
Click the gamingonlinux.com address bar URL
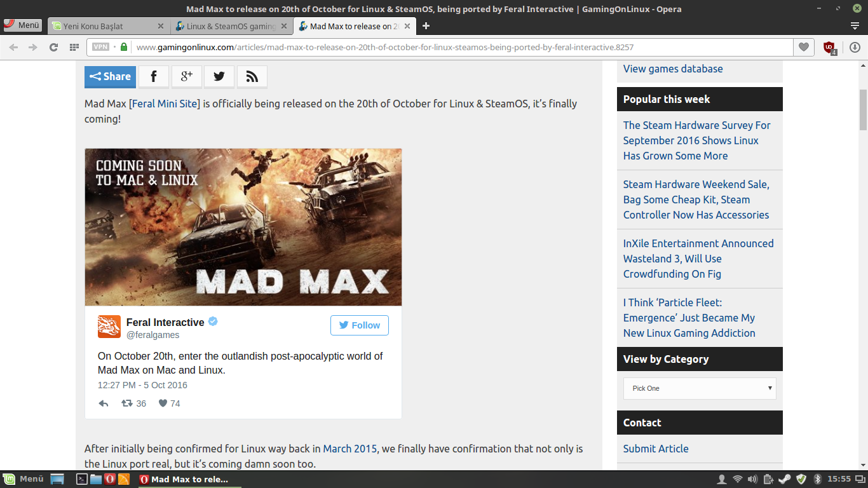click(x=385, y=47)
